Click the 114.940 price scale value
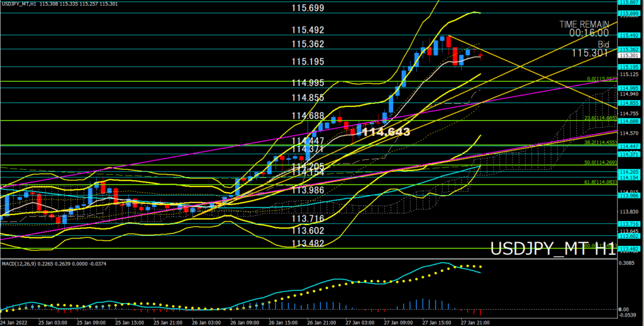The height and width of the screenshot is (326, 644). tap(629, 94)
